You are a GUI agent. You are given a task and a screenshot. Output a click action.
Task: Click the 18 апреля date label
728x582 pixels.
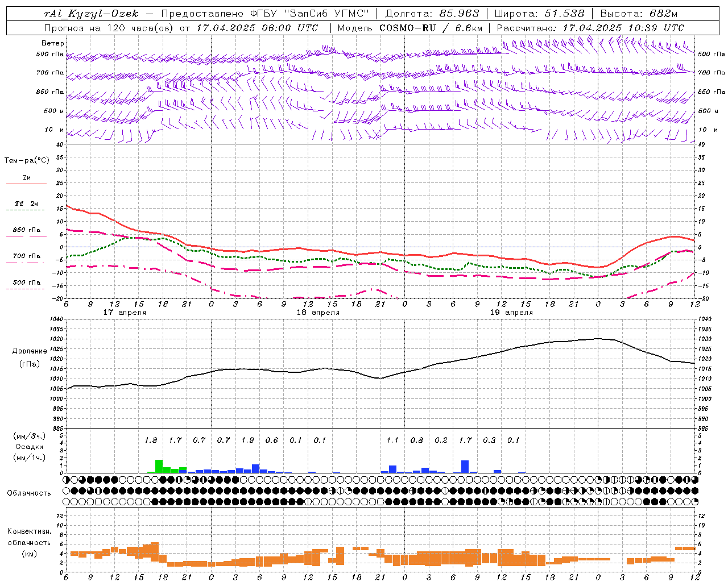[x=318, y=313]
